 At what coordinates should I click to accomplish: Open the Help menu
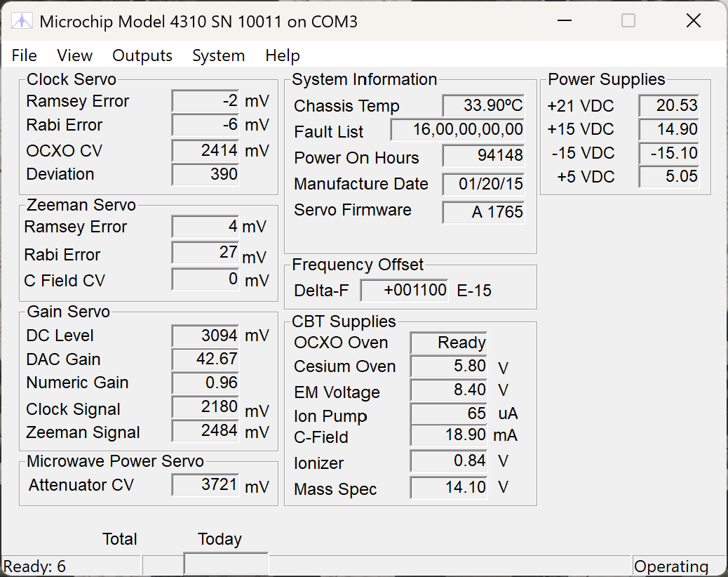tap(282, 55)
